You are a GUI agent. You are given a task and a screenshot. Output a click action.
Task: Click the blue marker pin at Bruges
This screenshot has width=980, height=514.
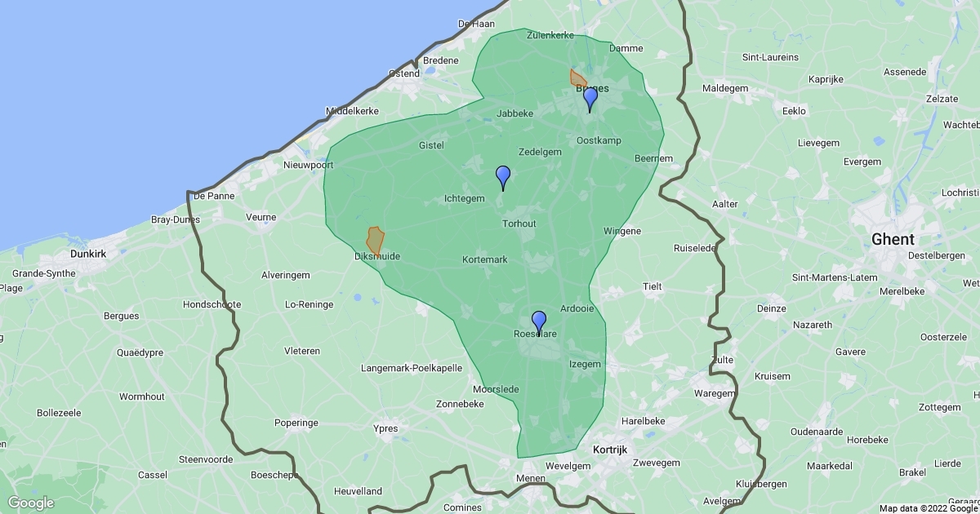(590, 99)
